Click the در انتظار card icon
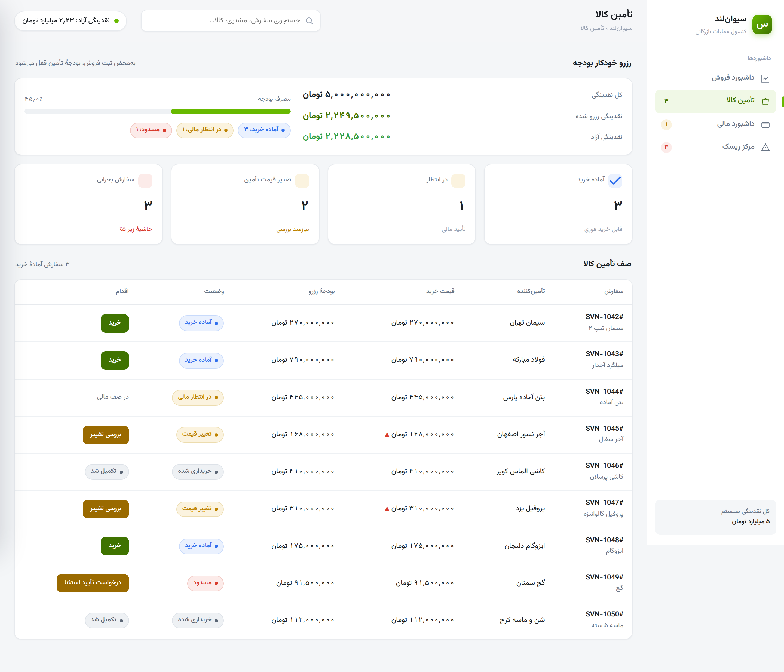The height and width of the screenshot is (672, 784). (458, 181)
